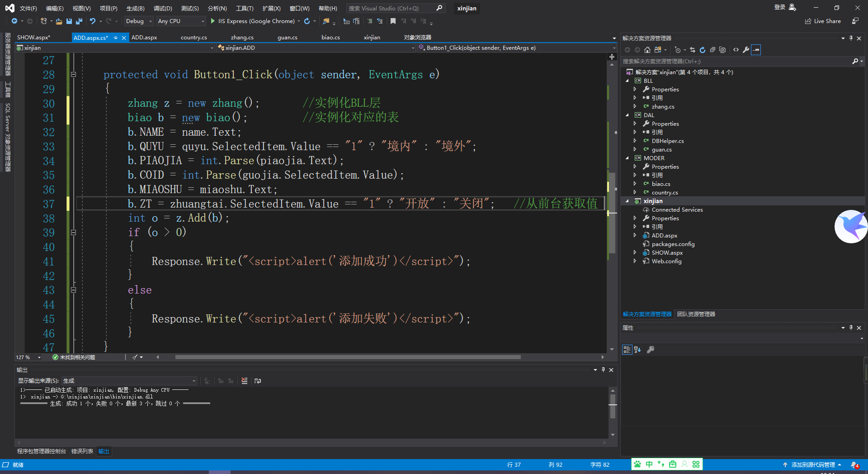Click the sign-in account icon
Screen dimensions: 868x474
point(793,8)
